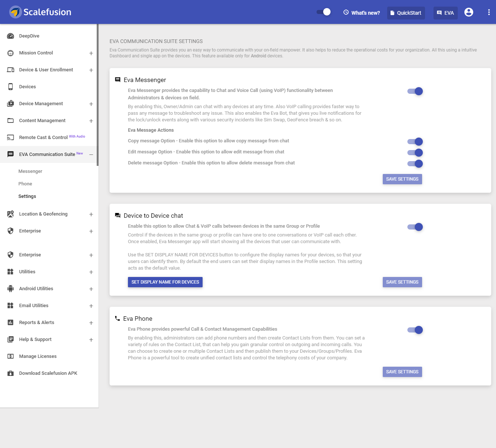Select the Settings submenu item
This screenshot has width=496, height=448.
[x=27, y=196]
